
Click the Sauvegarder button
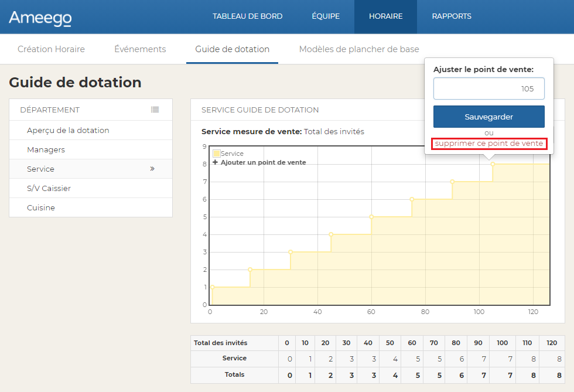tap(488, 117)
